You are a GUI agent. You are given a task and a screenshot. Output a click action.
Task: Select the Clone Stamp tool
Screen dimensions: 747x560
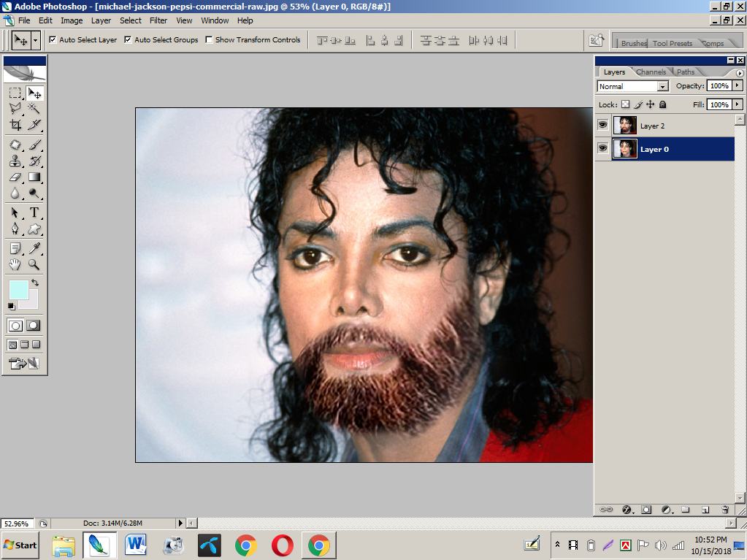(15, 161)
